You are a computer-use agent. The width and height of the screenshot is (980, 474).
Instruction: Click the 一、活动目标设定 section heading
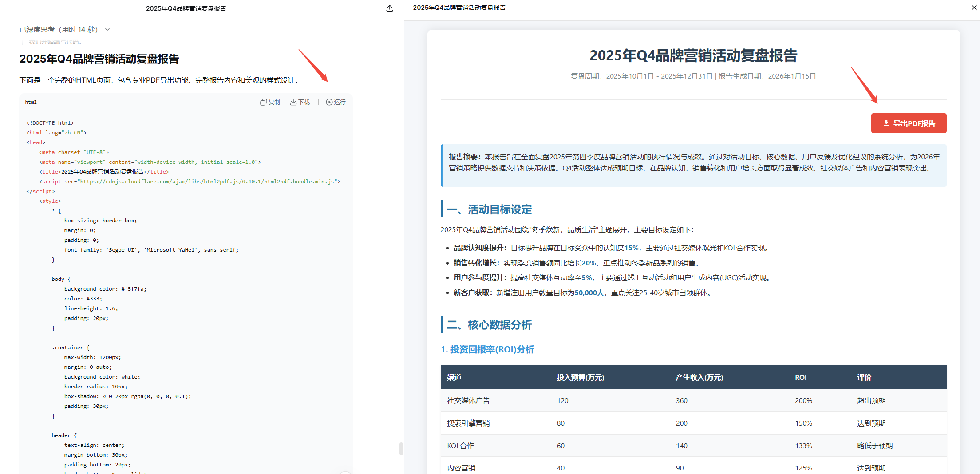pos(489,209)
